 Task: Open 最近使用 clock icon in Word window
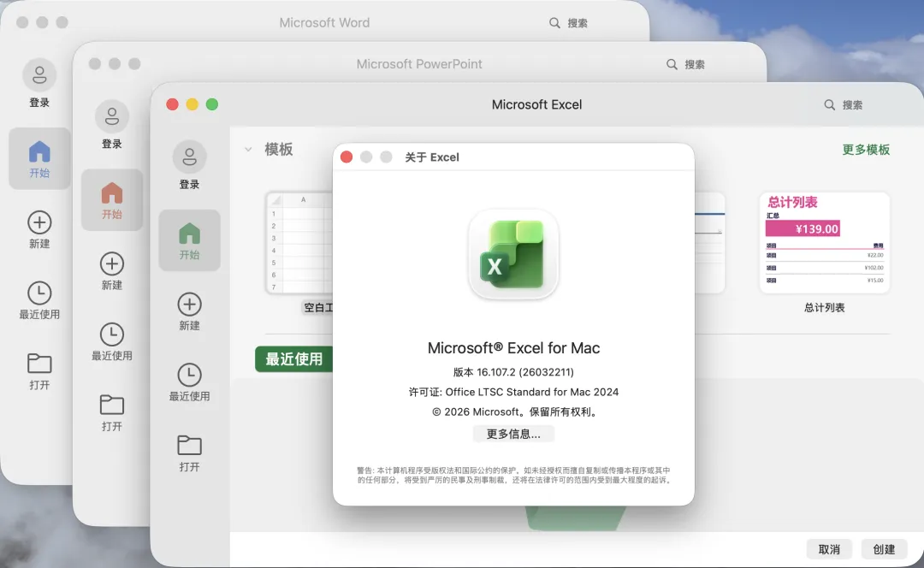click(x=39, y=293)
